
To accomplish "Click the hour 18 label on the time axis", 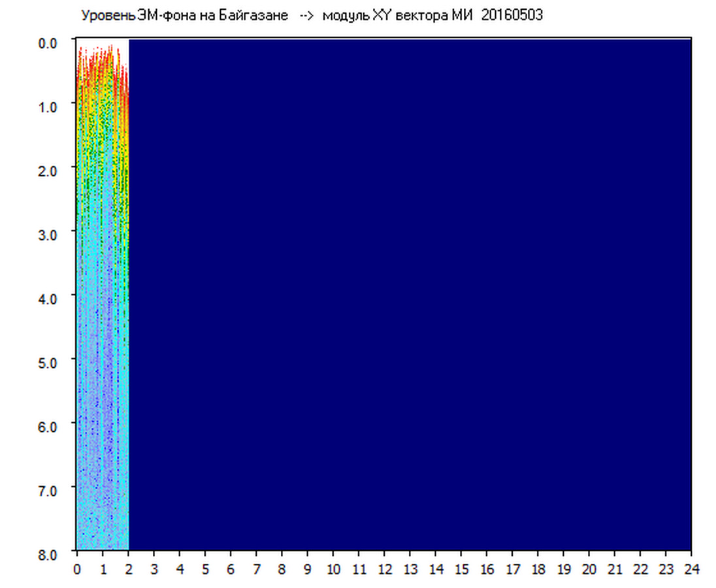I will tap(538, 568).
